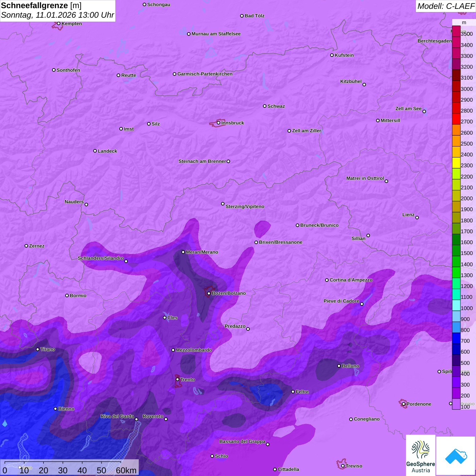Image resolution: width=476 pixels, height=476 pixels.
Task: Click the Pieve di Cadore label
Action: pyautogui.click(x=341, y=301)
